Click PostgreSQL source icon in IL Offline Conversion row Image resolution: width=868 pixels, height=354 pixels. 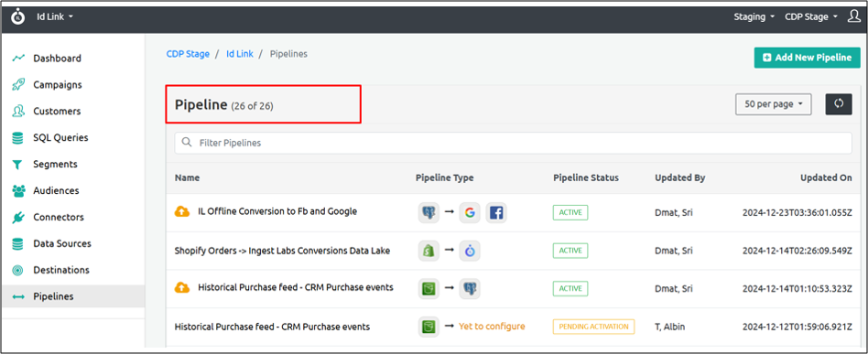pyautogui.click(x=429, y=213)
